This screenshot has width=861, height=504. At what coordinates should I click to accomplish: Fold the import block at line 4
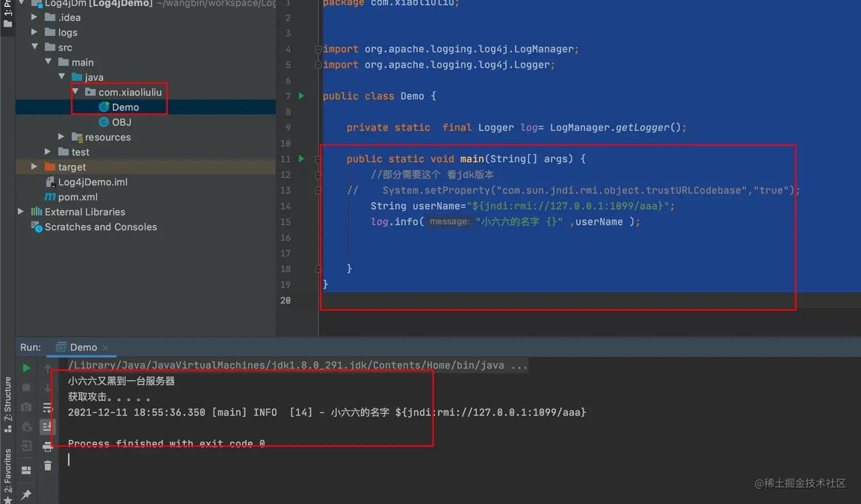(318, 50)
